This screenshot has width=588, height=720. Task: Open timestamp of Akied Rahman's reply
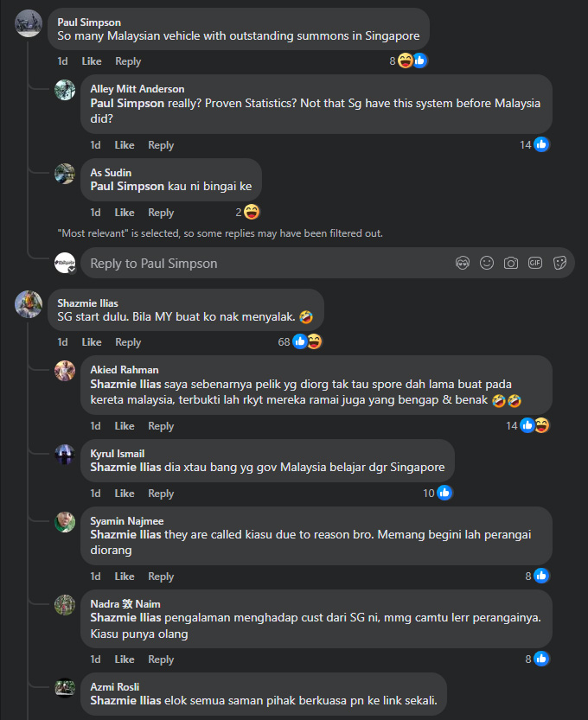tap(96, 426)
